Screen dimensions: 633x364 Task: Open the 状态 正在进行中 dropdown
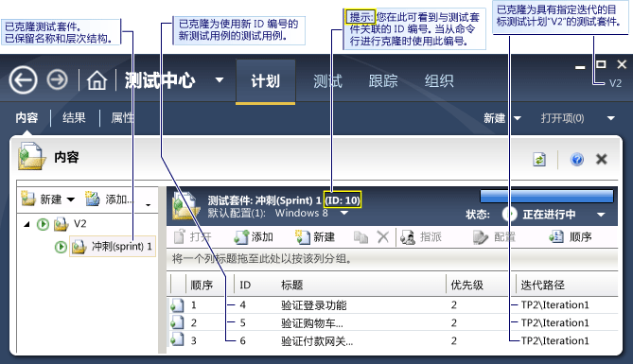601,215
